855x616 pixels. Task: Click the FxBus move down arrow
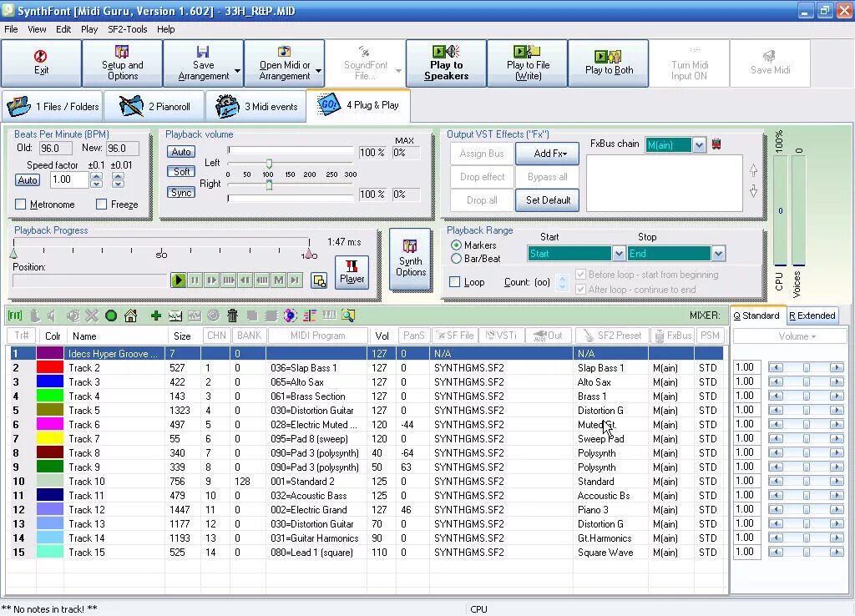click(x=754, y=191)
